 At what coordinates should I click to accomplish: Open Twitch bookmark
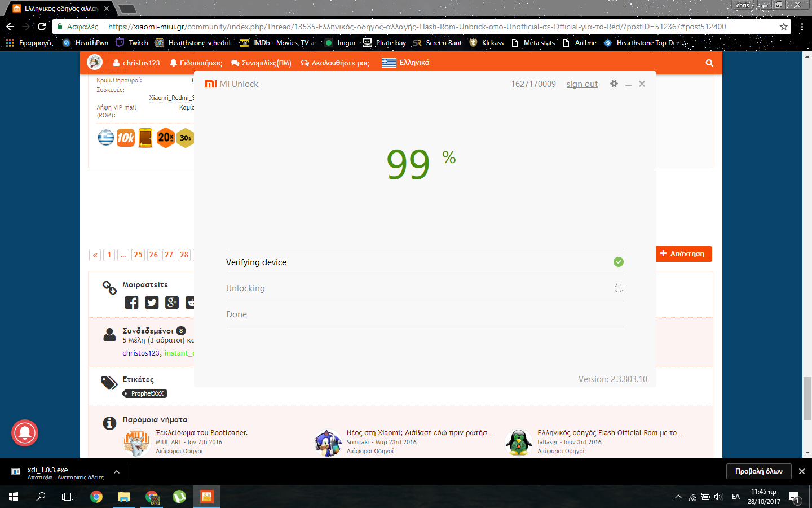[x=132, y=43]
